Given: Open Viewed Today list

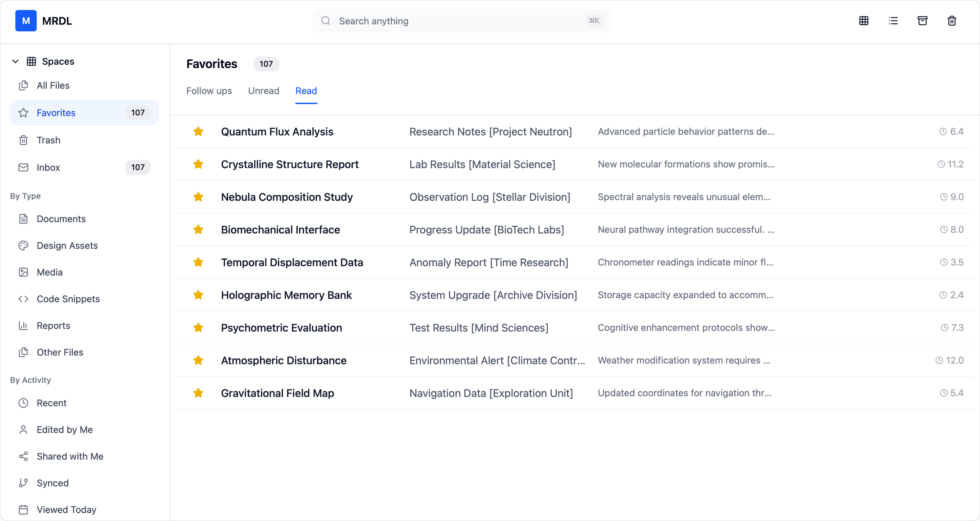Looking at the screenshot, I should (x=85, y=510).
